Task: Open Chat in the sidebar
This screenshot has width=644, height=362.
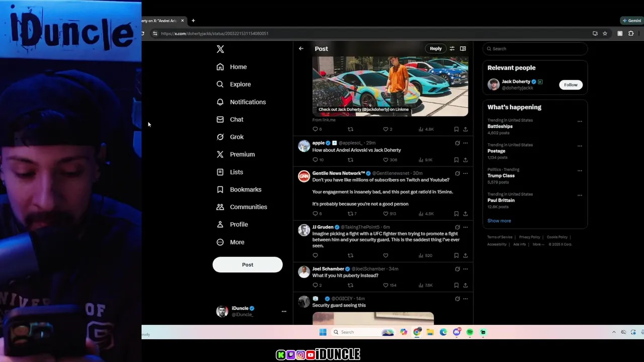Action: click(230, 120)
